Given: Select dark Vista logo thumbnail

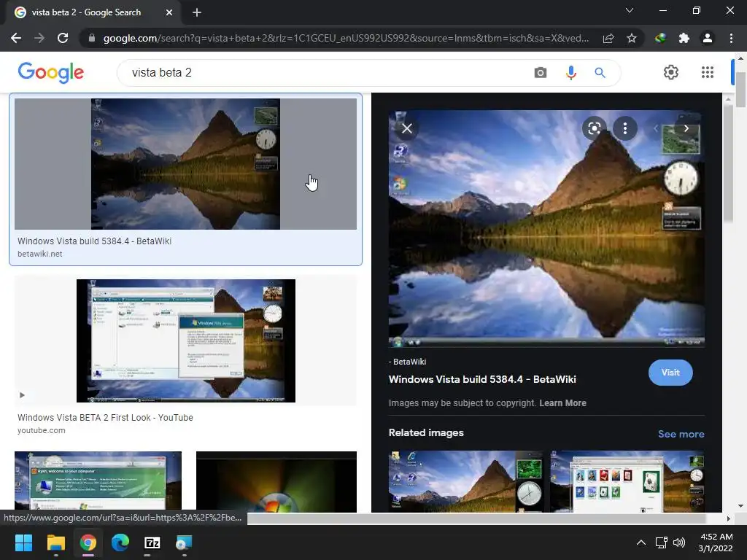Looking at the screenshot, I should 276,481.
